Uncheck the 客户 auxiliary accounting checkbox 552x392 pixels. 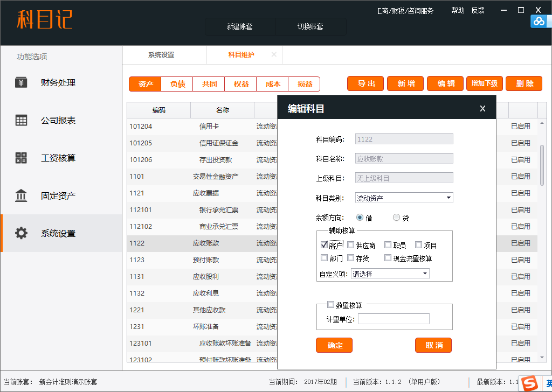coord(324,245)
